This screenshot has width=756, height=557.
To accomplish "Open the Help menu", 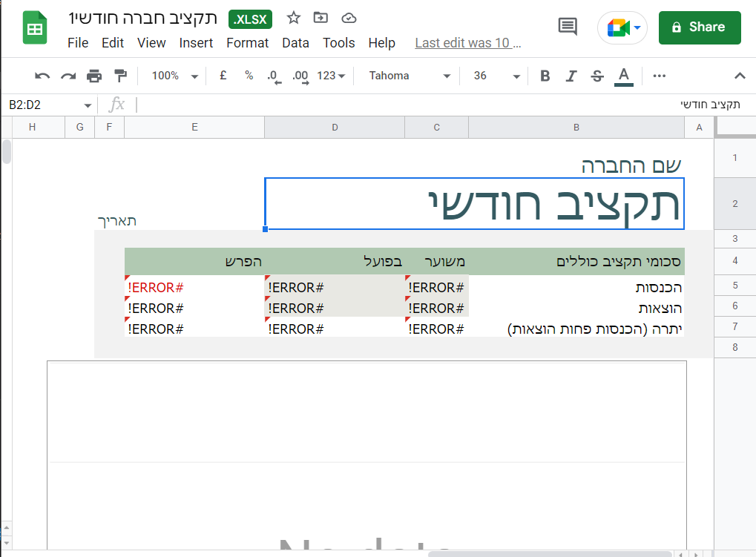I will pyautogui.click(x=381, y=43).
